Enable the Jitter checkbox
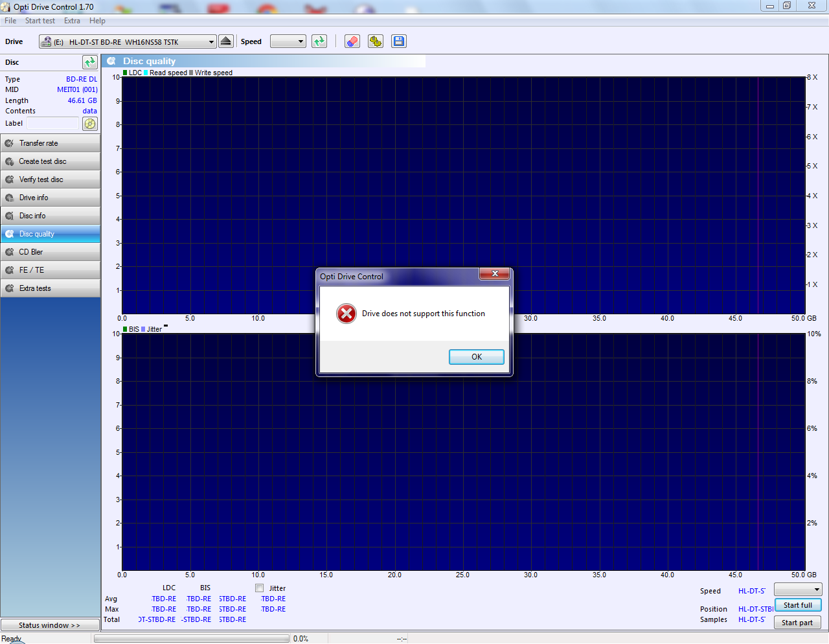The width and height of the screenshot is (829, 644). (x=259, y=588)
